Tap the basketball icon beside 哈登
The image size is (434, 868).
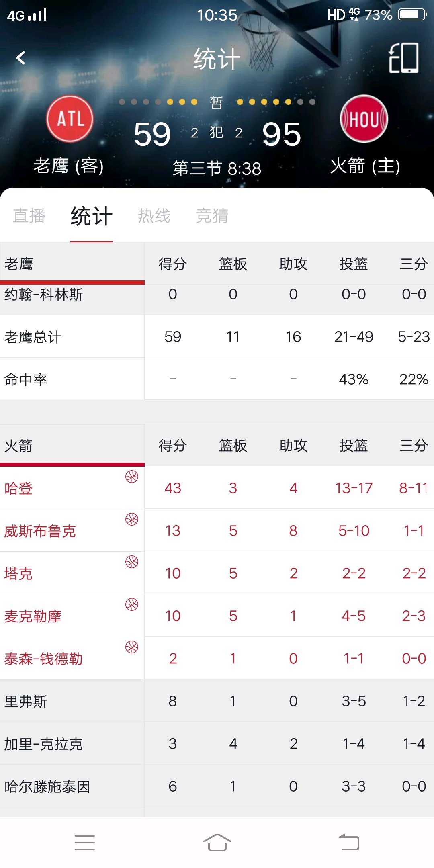click(x=132, y=477)
